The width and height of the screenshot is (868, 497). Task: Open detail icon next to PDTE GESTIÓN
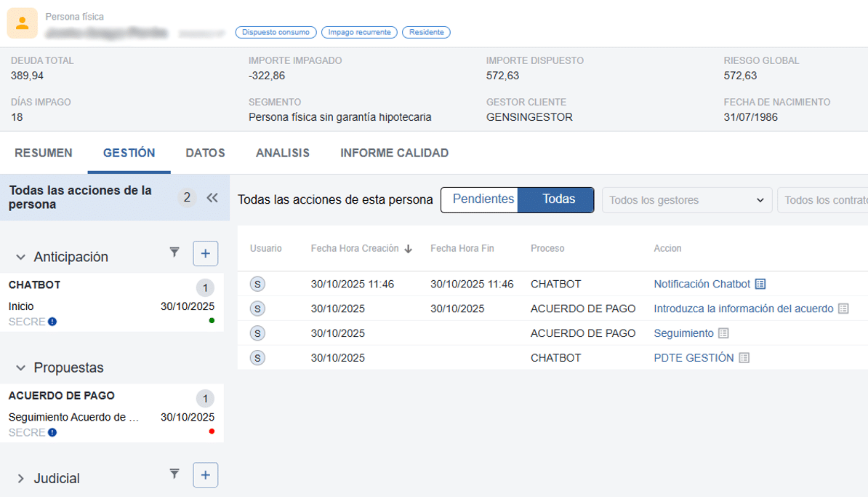[744, 358]
